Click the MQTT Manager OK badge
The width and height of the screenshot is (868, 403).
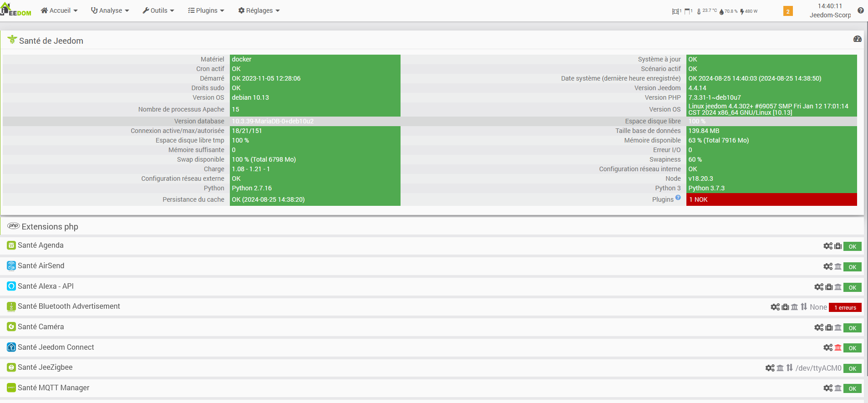(x=853, y=388)
